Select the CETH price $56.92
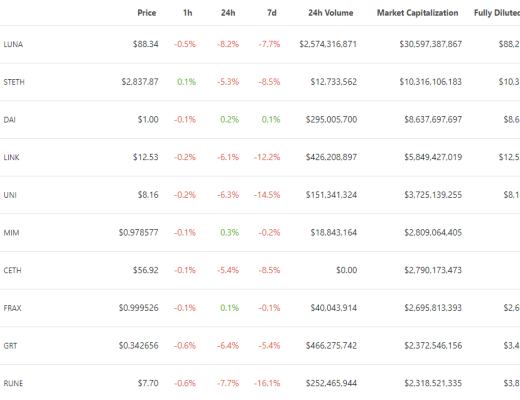Viewport: 520px width, 400px height. point(146,270)
